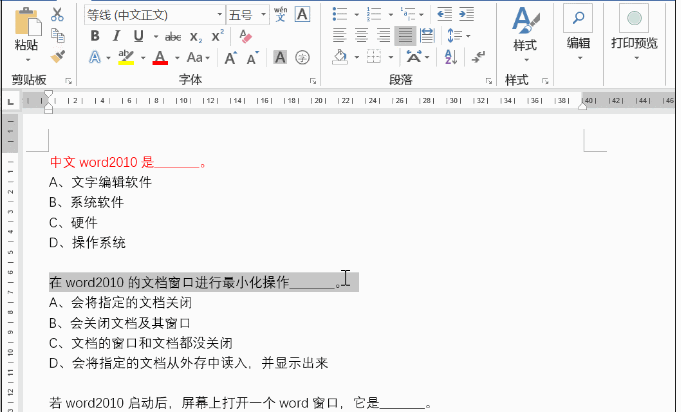Expand the font size 五号 dropdown arrow
The image size is (681, 412).
tap(263, 15)
